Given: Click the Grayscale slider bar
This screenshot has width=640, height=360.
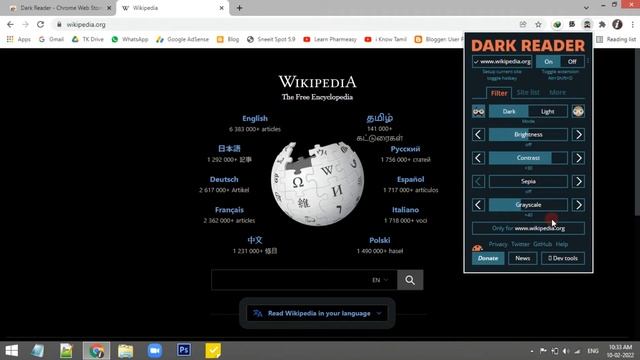Looking at the screenshot, I should (528, 205).
